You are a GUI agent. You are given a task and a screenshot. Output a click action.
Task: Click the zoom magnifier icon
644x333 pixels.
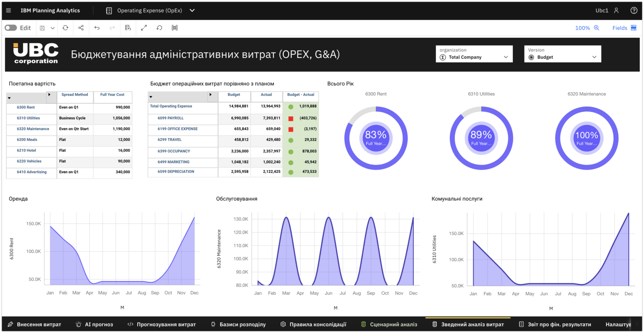pos(597,28)
